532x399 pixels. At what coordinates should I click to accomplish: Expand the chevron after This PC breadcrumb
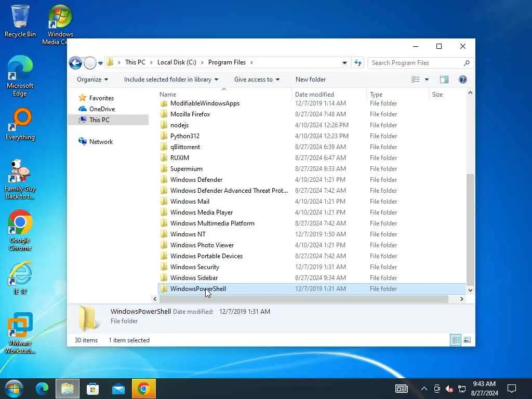(151, 62)
